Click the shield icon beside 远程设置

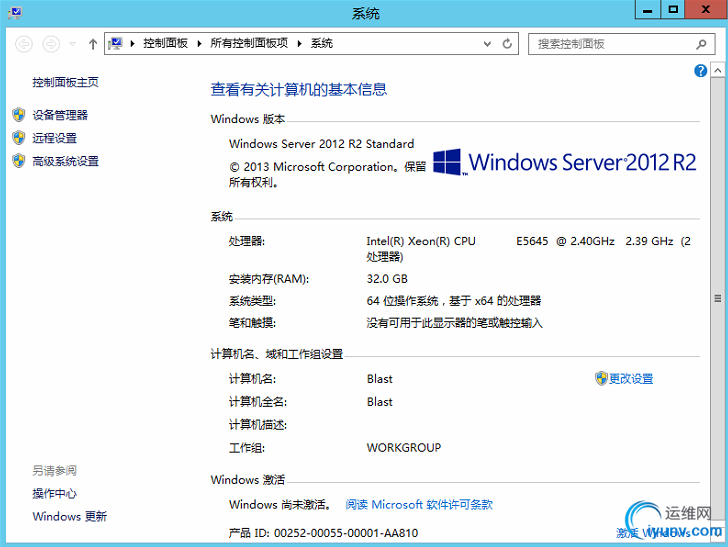[19, 138]
